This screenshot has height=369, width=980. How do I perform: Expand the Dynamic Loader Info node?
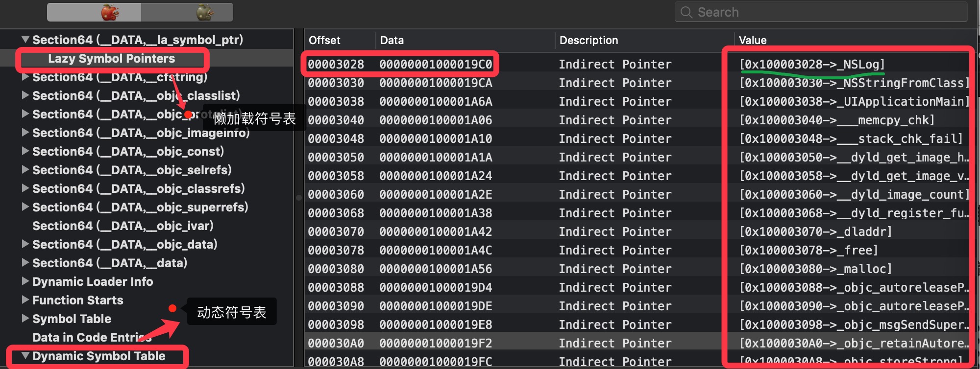tap(25, 281)
